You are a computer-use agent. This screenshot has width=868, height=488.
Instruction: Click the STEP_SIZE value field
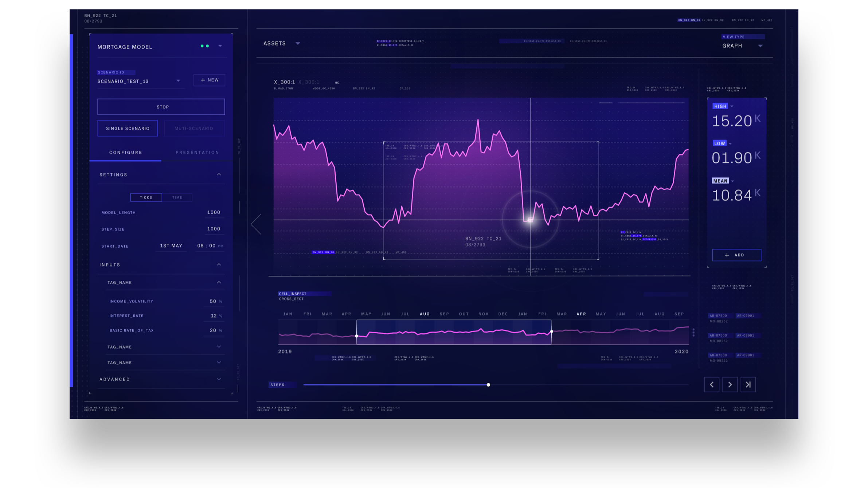tap(214, 229)
